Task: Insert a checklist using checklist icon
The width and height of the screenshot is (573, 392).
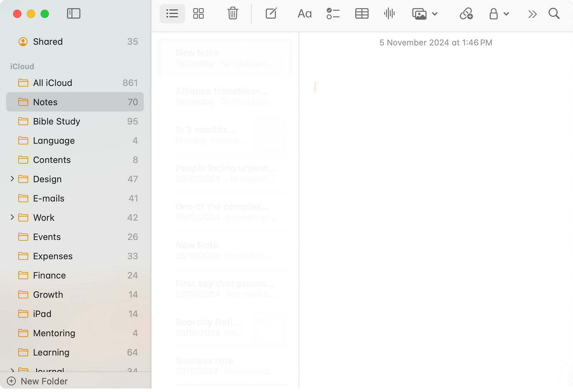Action: pos(333,14)
